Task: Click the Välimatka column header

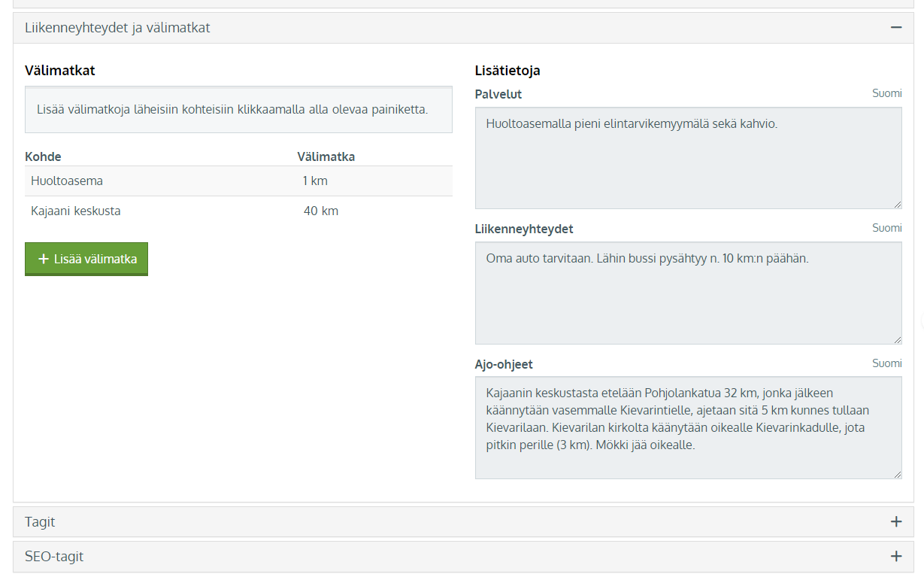Action: point(326,156)
